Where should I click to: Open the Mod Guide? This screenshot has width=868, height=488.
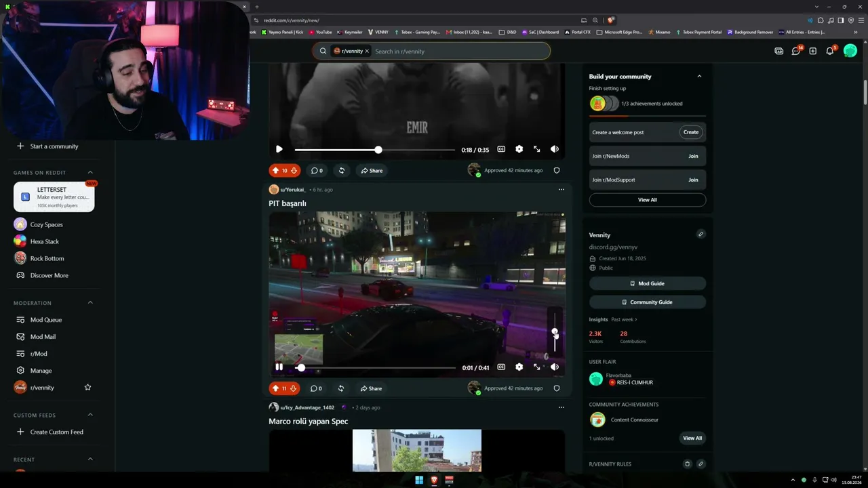[648, 283]
